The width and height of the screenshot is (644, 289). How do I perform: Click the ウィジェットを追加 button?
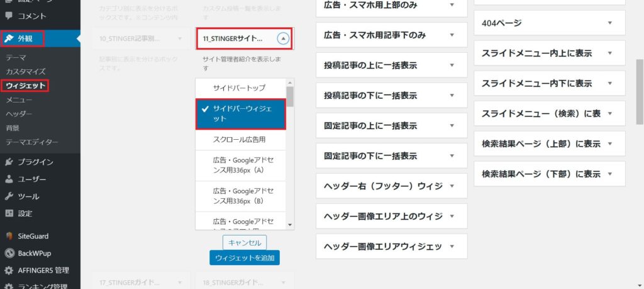point(245,258)
